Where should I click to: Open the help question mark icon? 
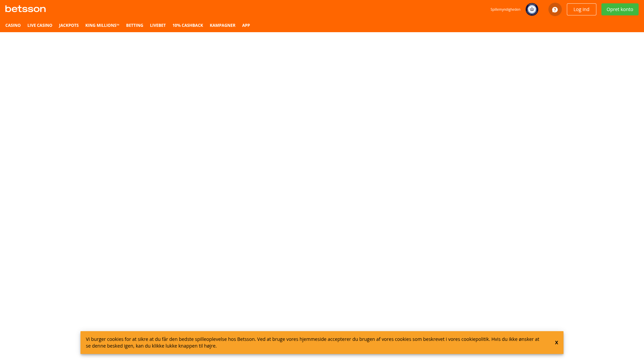point(555,9)
